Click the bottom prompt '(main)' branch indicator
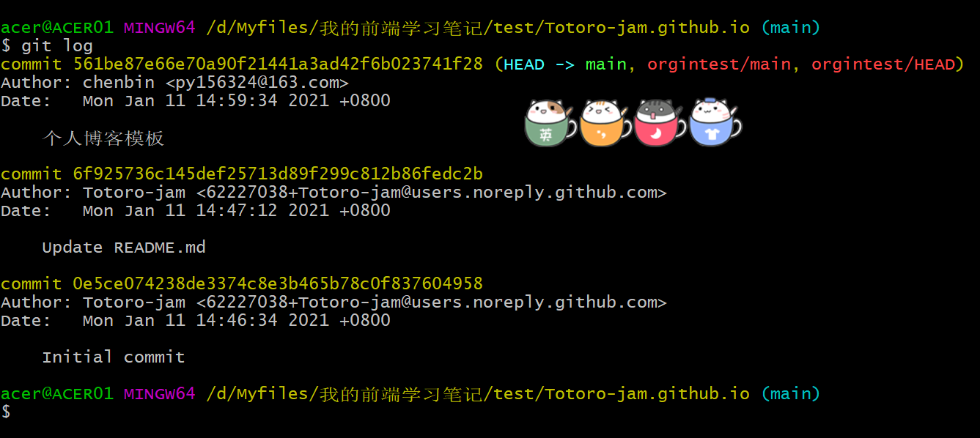Image resolution: width=980 pixels, height=438 pixels. pos(791,394)
